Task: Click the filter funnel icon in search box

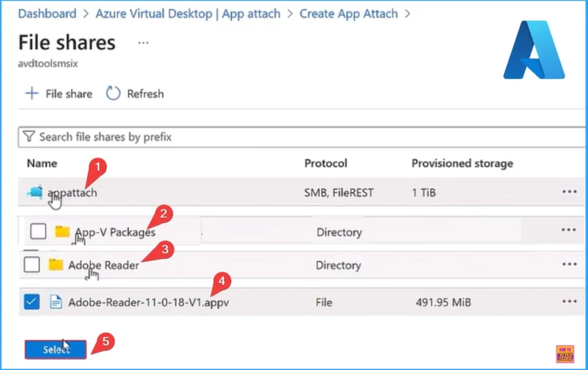Action: pos(29,137)
